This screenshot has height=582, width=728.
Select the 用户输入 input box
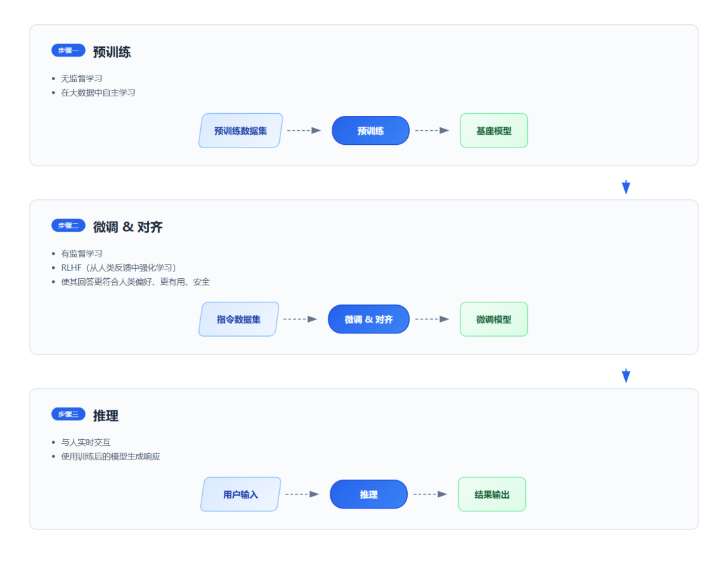coord(241,494)
